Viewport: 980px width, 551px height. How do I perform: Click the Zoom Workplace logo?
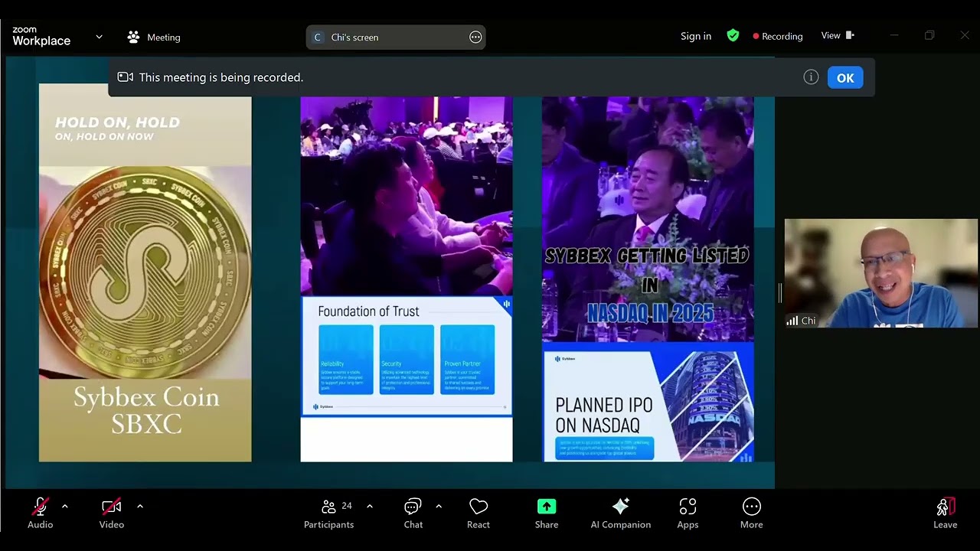point(41,36)
